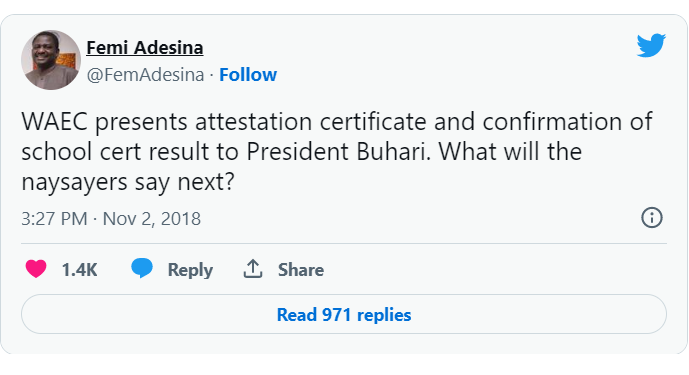This screenshot has height=375, width=689.
Task: Click the share upload arrow icon
Action: pyautogui.click(x=253, y=269)
